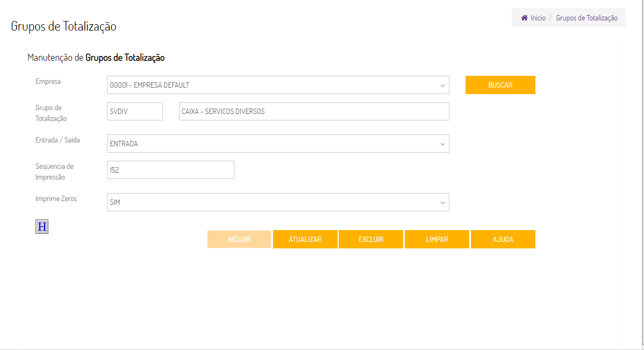This screenshot has width=644, height=350.
Task: Click the EXCLUIR button
Action: (371, 239)
